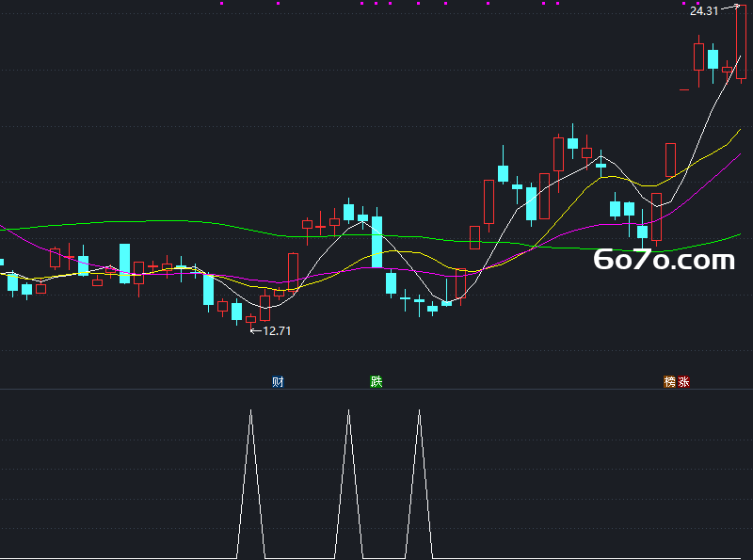Viewport: 753px width, 560px height.
Task: Click the green 跌 event marker
Action: point(376,382)
